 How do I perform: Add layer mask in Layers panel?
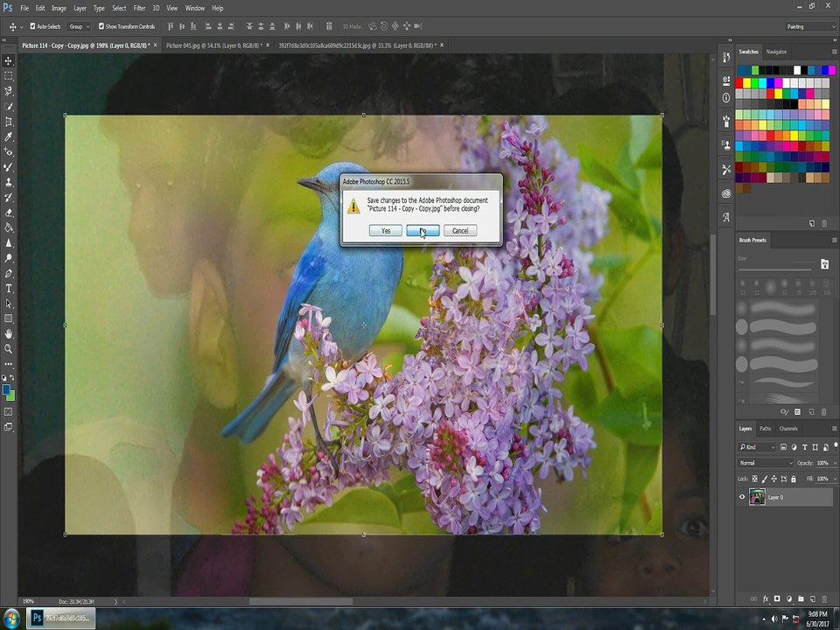click(777, 598)
